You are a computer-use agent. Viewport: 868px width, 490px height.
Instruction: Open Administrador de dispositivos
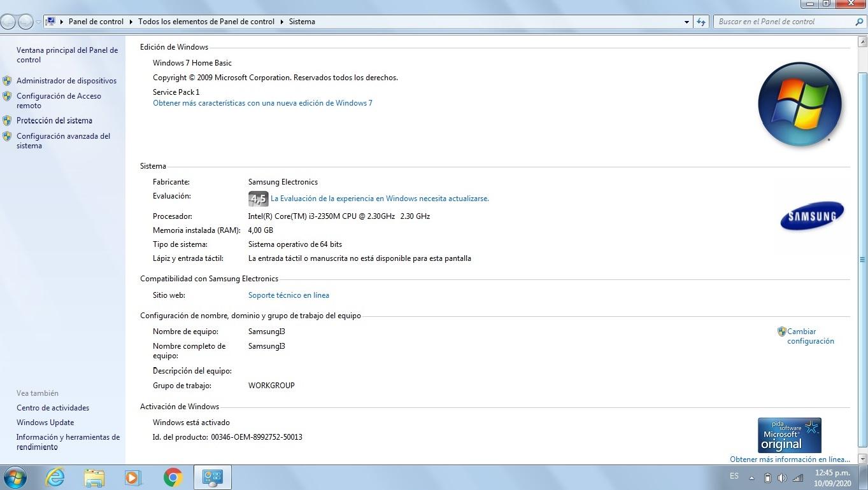point(66,81)
